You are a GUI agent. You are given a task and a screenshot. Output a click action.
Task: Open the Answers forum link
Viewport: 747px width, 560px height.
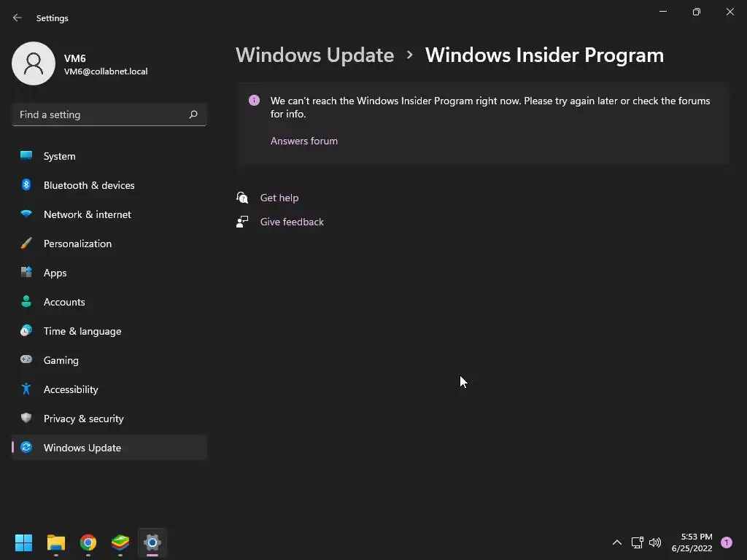tap(304, 141)
